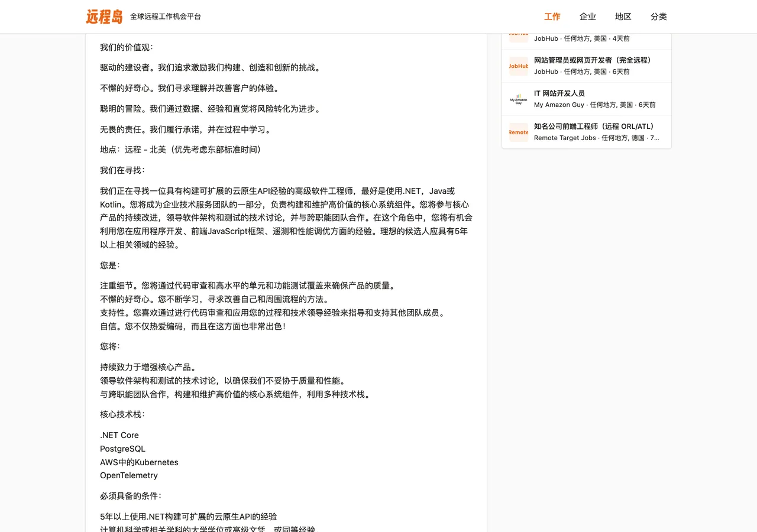Click the JobHub · 任何地方, 美国 · 4天前 line
This screenshot has width=757, height=532.
[582, 38]
